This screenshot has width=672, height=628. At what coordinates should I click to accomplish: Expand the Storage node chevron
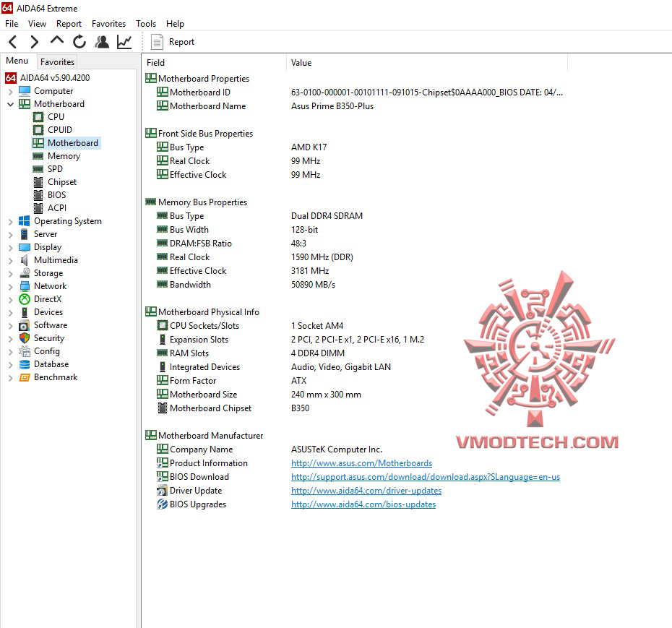(11, 273)
